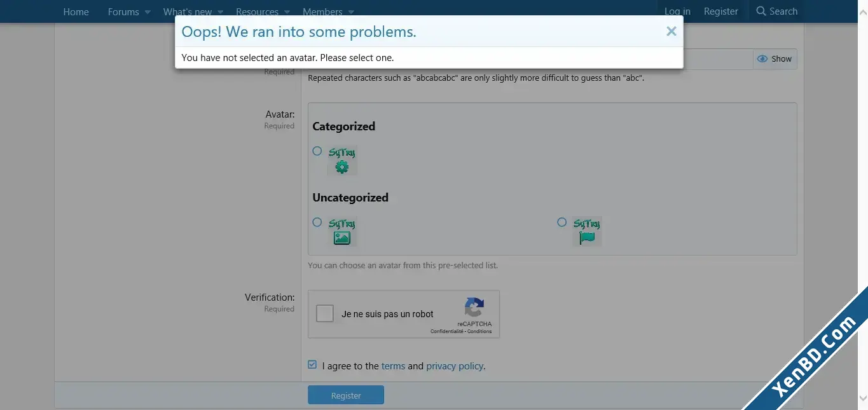Click the 'Verification:' field label
The width and height of the screenshot is (868, 410).
pyautogui.click(x=270, y=297)
